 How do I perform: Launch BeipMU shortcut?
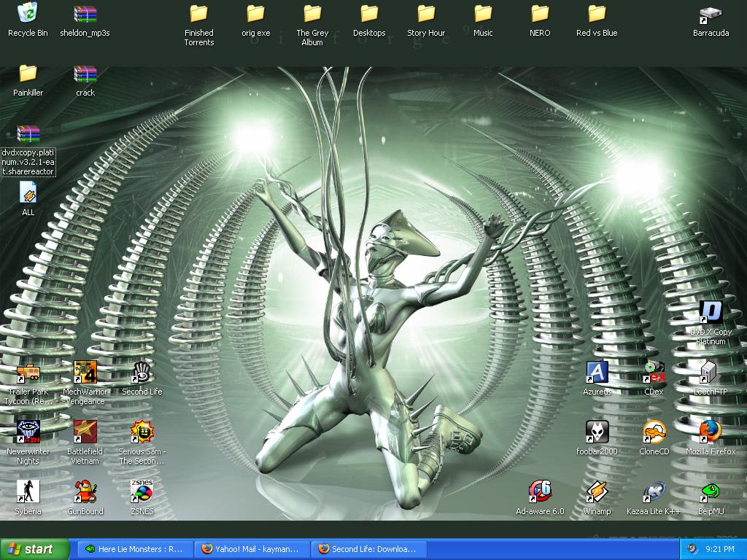click(711, 492)
